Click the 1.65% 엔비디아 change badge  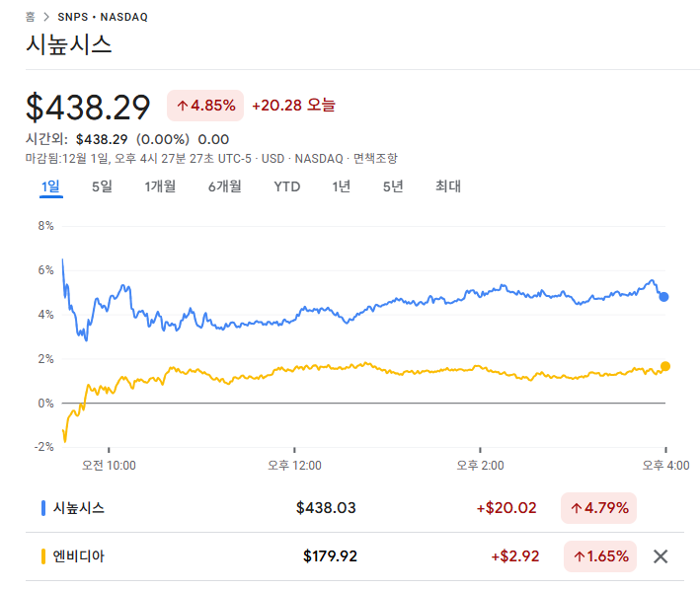(x=599, y=556)
